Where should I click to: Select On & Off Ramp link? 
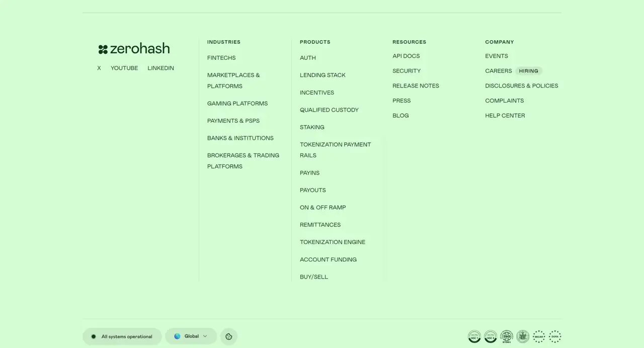pyautogui.click(x=323, y=207)
